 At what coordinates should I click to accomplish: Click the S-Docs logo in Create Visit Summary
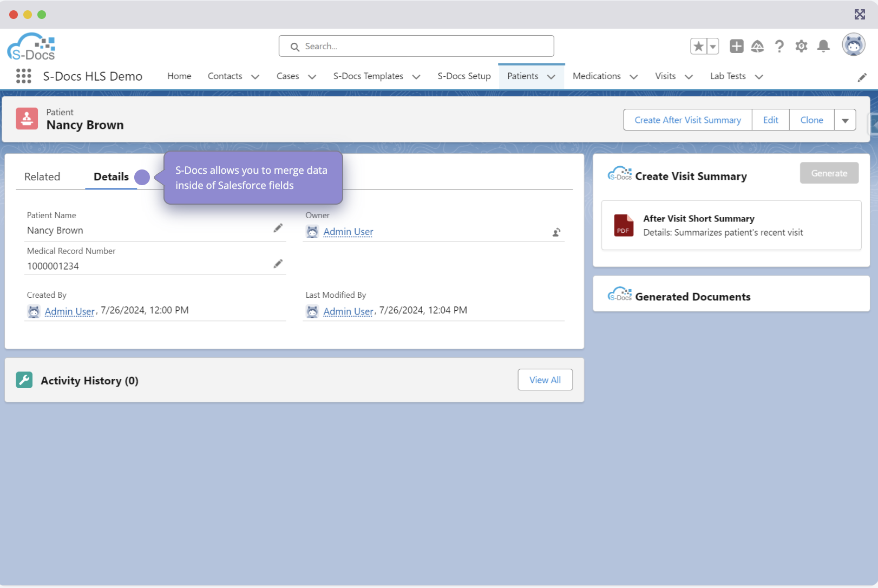pyautogui.click(x=620, y=174)
